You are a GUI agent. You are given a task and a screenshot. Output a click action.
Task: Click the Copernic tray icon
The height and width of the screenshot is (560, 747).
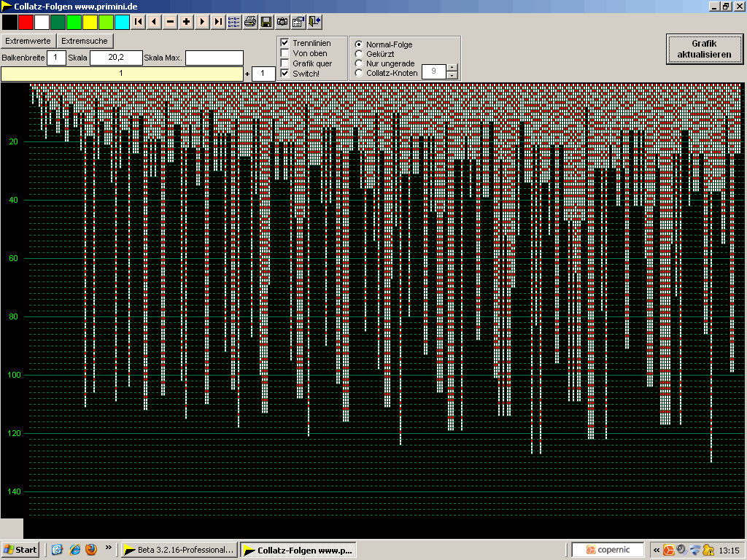(x=669, y=550)
